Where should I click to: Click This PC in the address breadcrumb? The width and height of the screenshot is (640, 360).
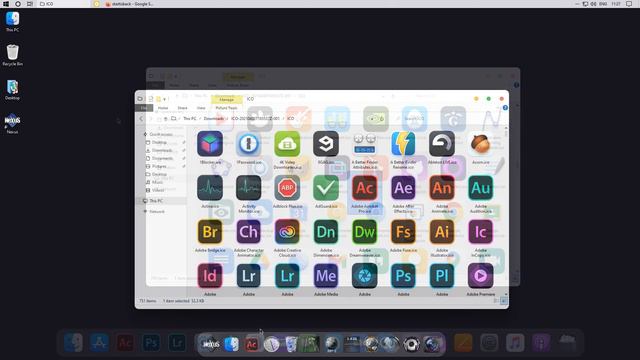[190, 119]
